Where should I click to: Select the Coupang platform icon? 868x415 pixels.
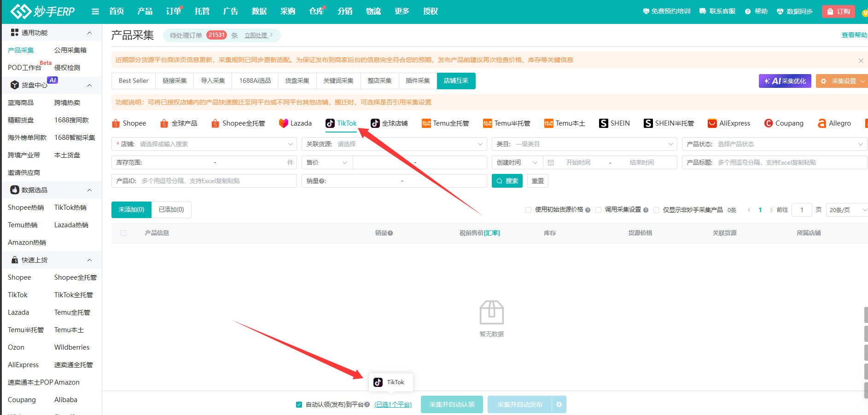768,123
